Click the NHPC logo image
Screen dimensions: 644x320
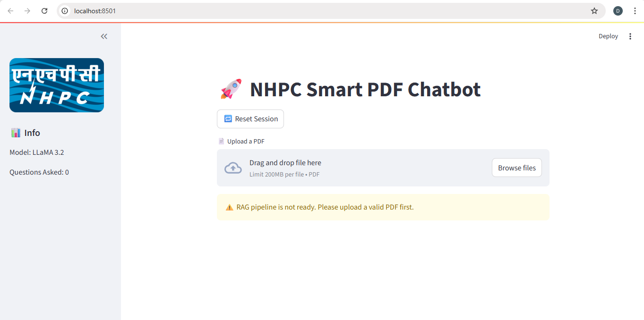57,85
